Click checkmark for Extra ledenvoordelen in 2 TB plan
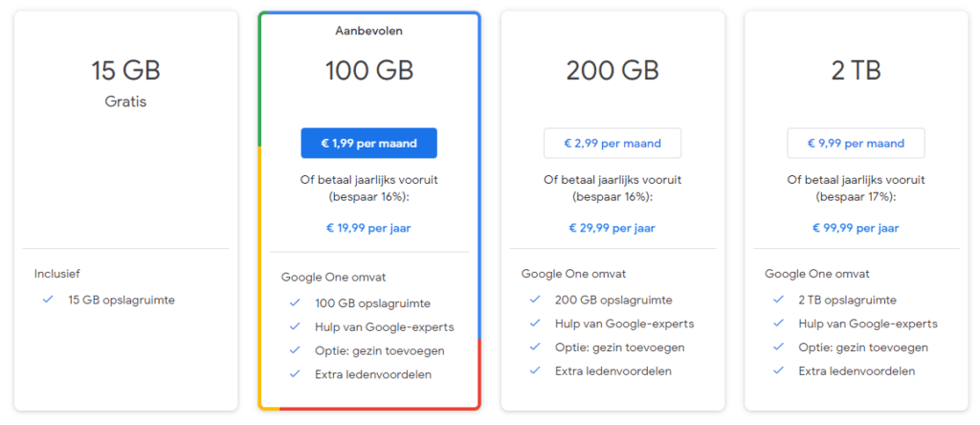980x425 pixels. click(778, 370)
